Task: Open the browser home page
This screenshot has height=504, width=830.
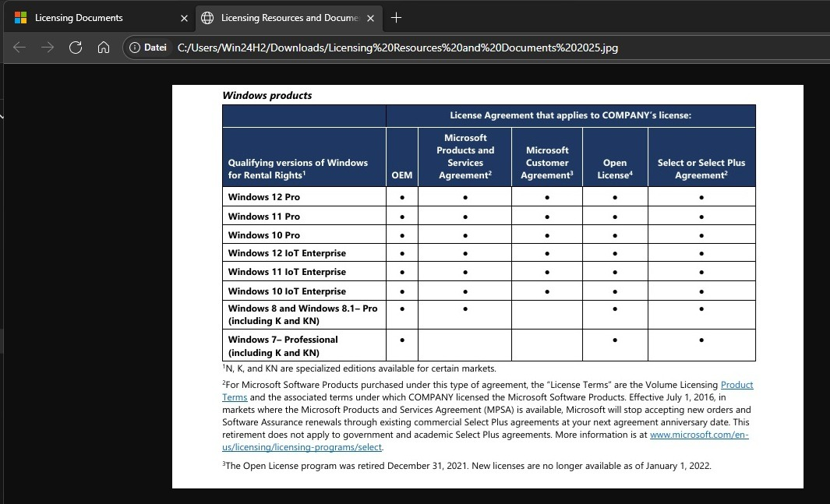Action: point(104,48)
